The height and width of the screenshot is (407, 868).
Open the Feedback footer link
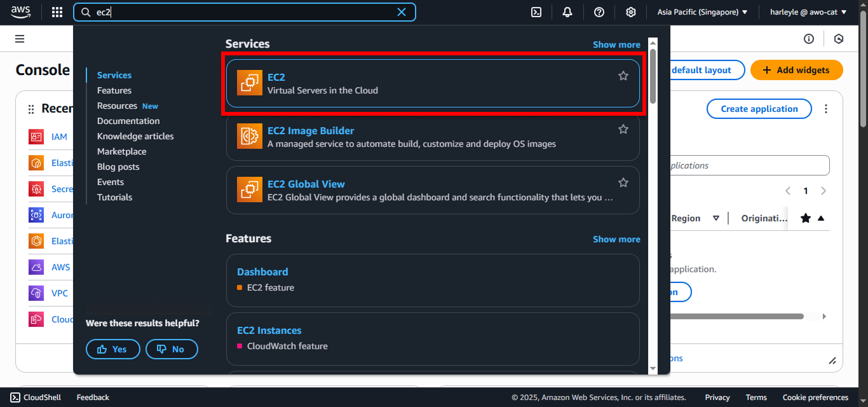[x=93, y=397]
